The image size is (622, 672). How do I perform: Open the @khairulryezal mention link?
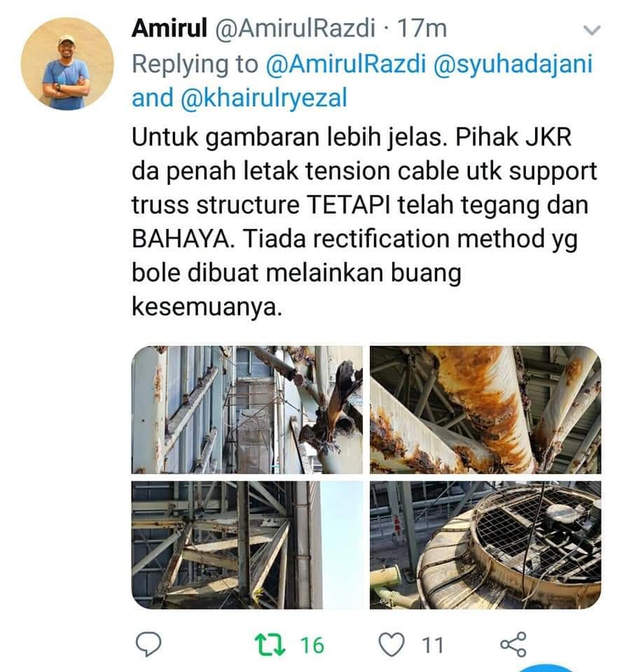263,98
